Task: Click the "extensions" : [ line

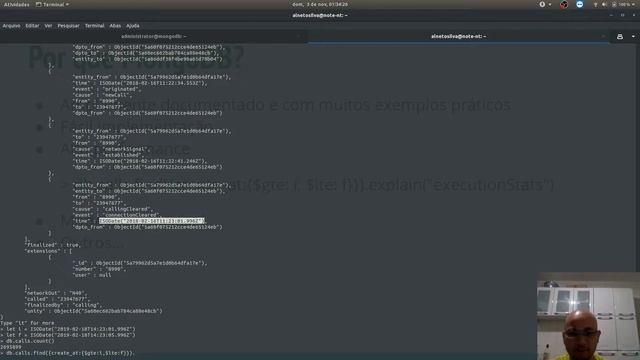Action: click(49, 251)
